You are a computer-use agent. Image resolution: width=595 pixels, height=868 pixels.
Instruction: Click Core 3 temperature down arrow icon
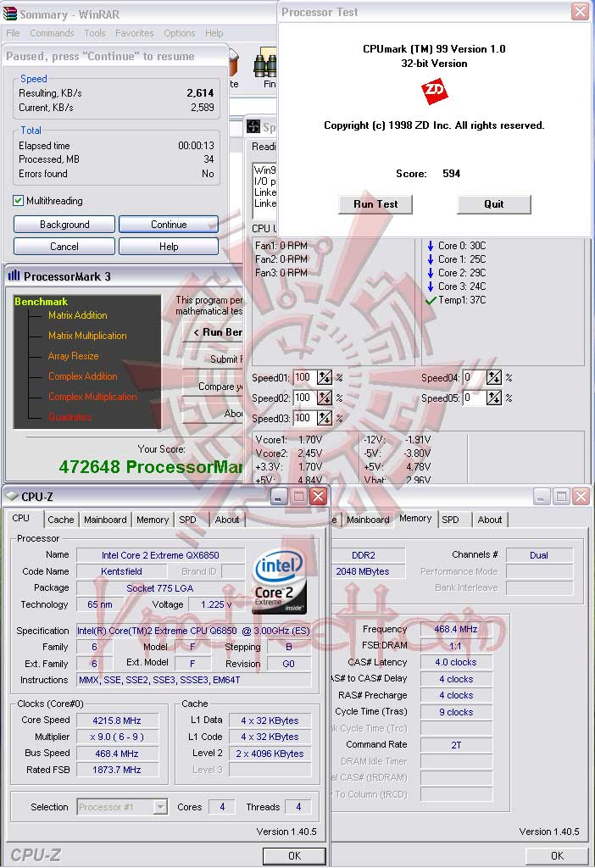point(430,287)
